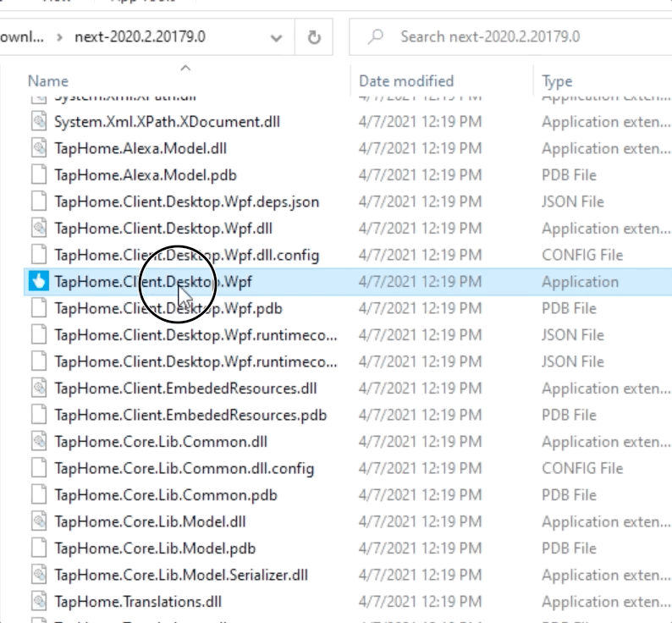672x623 pixels.
Task: Click the sort arrow above Name column
Action: (x=185, y=68)
